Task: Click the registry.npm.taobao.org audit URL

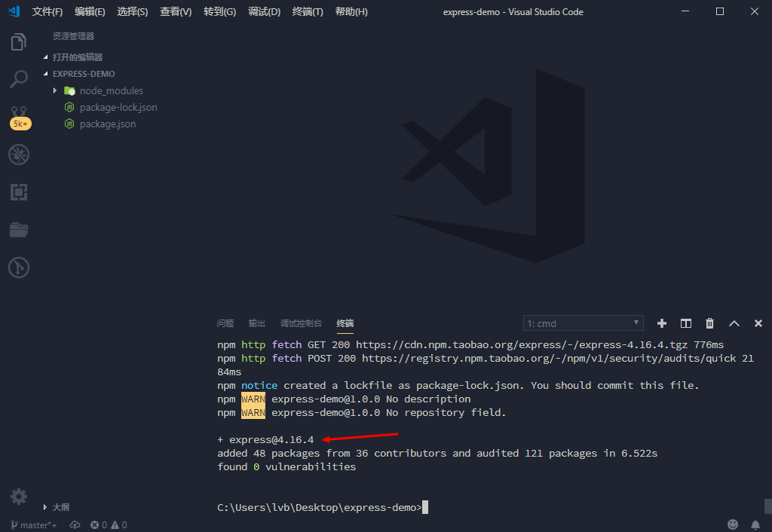Action: [549, 358]
